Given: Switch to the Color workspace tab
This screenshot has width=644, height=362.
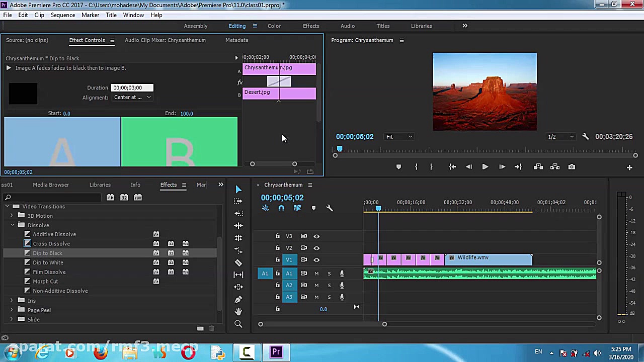Looking at the screenshot, I should tap(274, 26).
